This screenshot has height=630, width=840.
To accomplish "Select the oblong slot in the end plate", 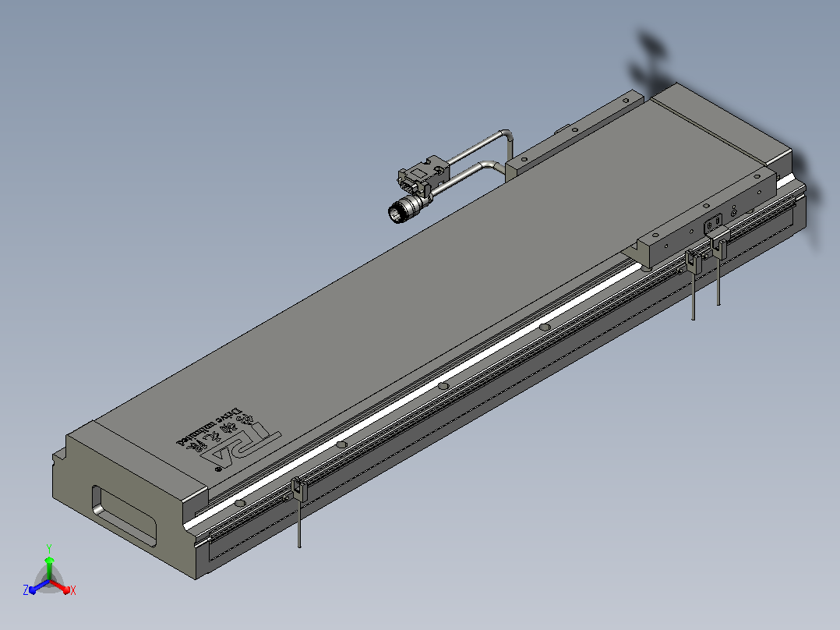I will 124,516.
